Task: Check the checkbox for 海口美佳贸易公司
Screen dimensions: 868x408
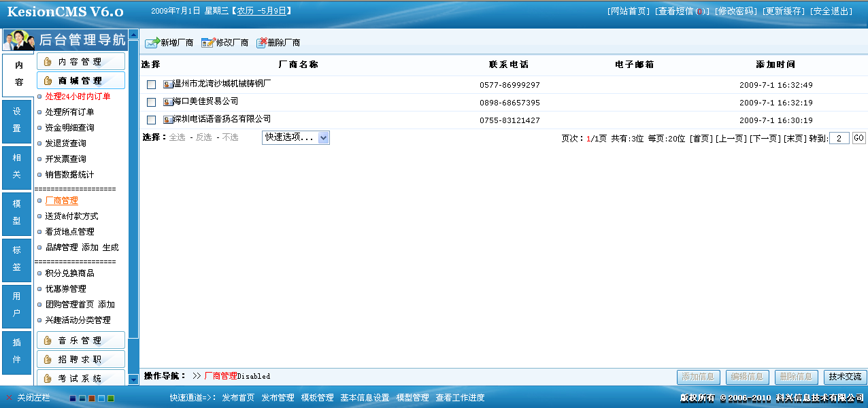Action: click(x=152, y=101)
